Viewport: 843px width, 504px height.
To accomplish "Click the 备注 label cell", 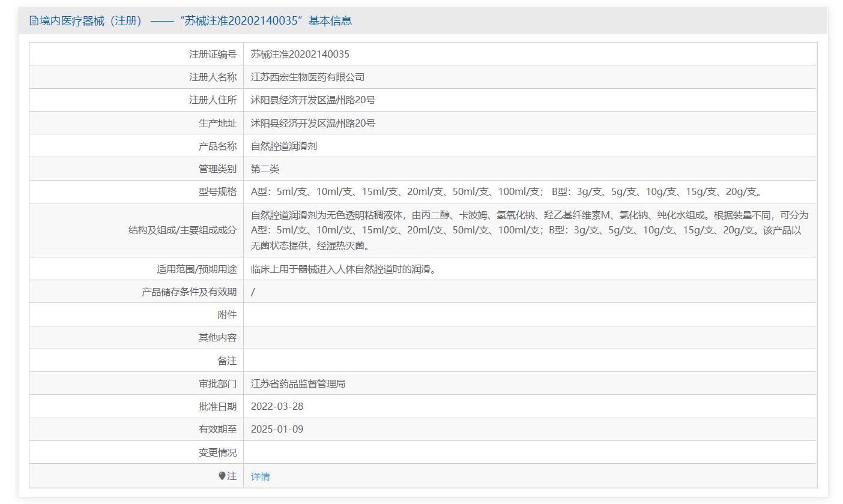I will coord(136,361).
